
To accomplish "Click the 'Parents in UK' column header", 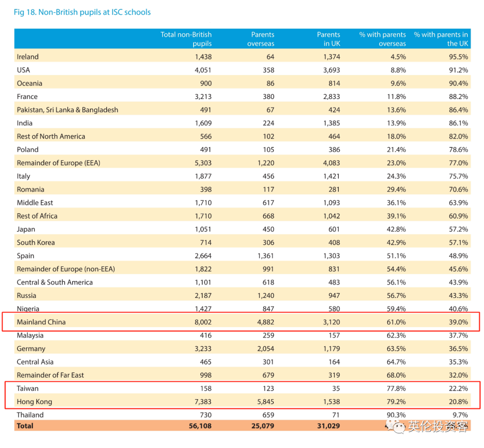I will (x=328, y=39).
